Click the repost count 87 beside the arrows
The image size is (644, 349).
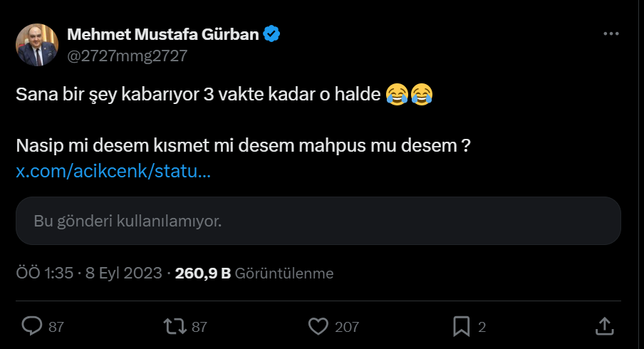pos(199,327)
